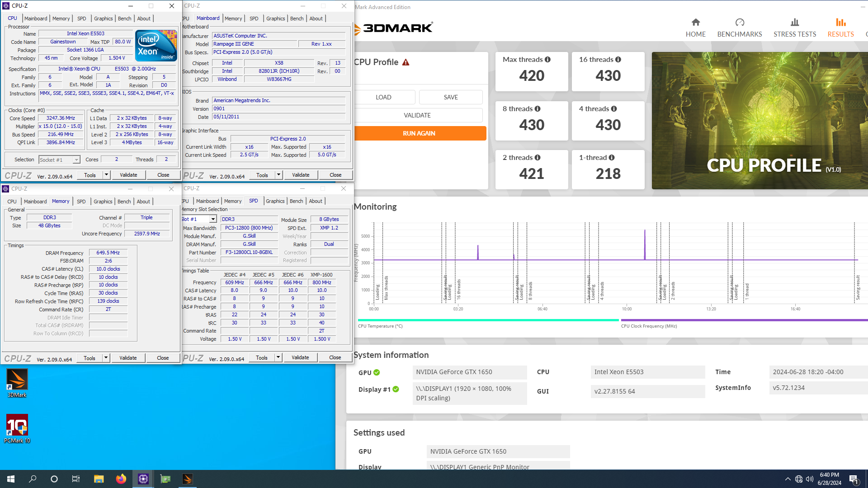This screenshot has width=868, height=488.
Task: Click info icon next to 8 threads score
Action: click(538, 109)
